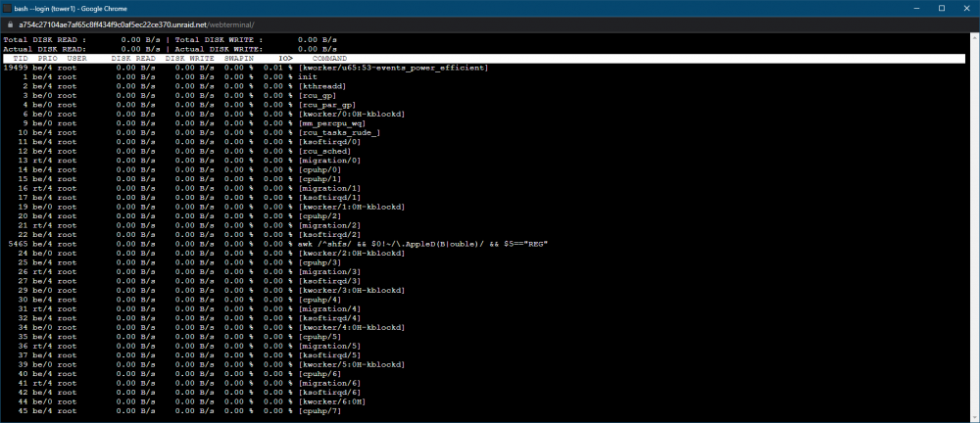Click the DISK READ column header

click(x=133, y=58)
